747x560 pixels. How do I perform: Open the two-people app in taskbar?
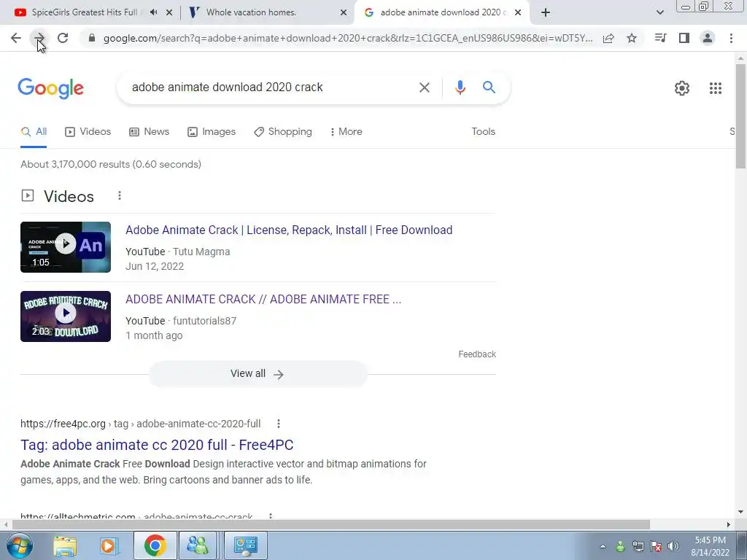pyautogui.click(x=198, y=545)
